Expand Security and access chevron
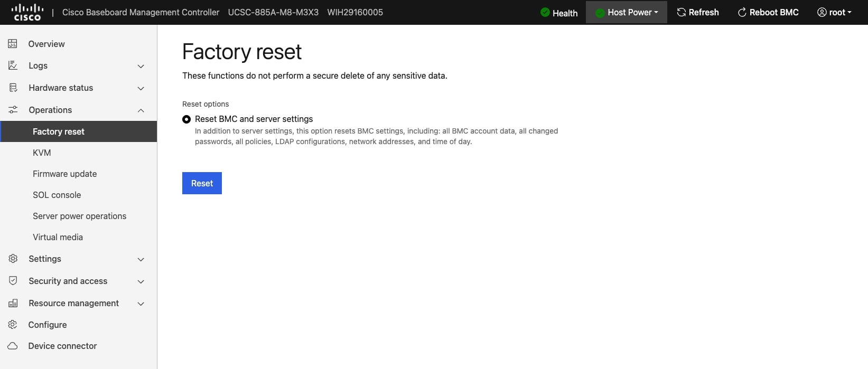868x369 pixels. click(141, 281)
